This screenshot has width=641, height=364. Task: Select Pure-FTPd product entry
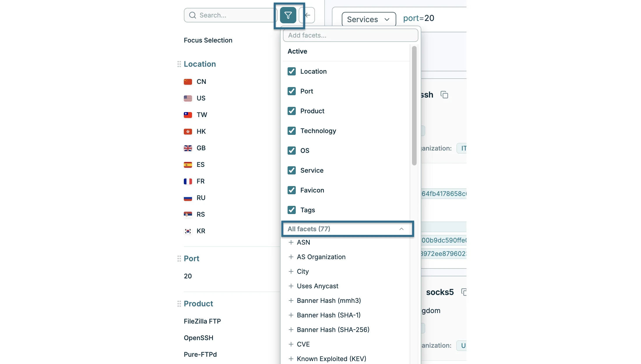click(200, 354)
